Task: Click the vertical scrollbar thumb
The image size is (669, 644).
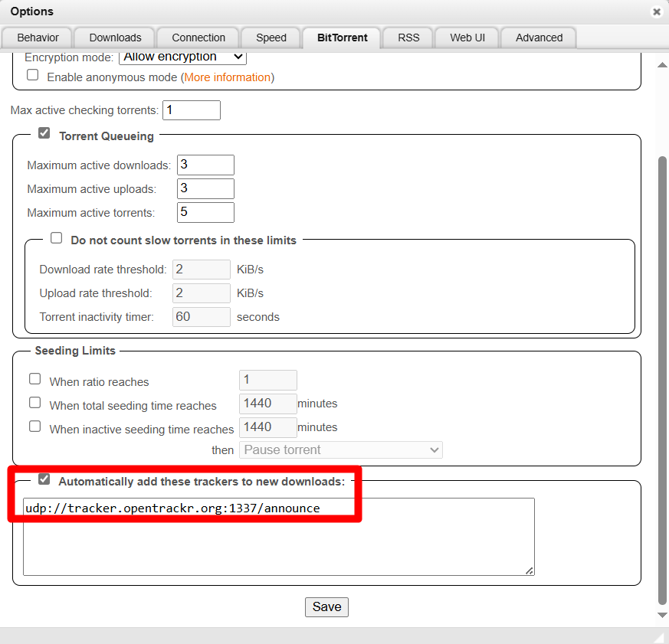Action: coord(662,381)
